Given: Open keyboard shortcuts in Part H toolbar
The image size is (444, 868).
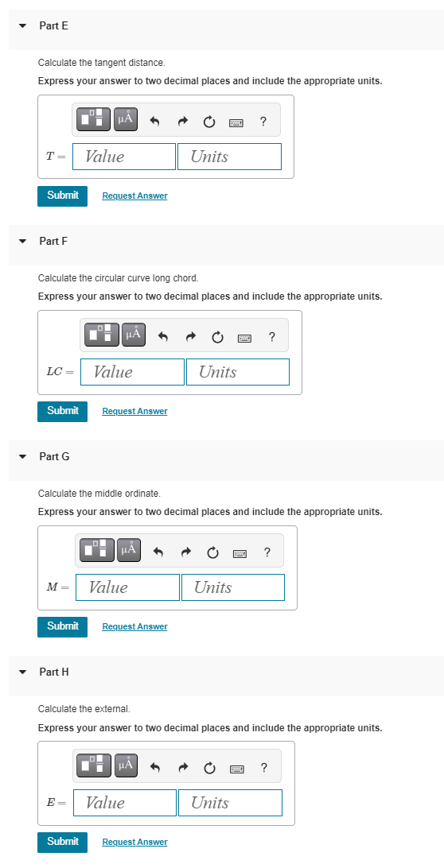Looking at the screenshot, I should [236, 768].
